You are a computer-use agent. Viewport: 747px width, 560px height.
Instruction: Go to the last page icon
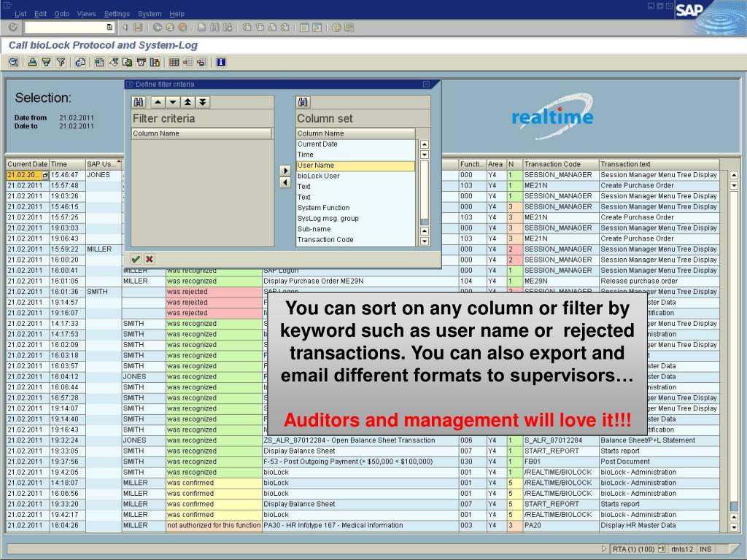click(x=285, y=28)
